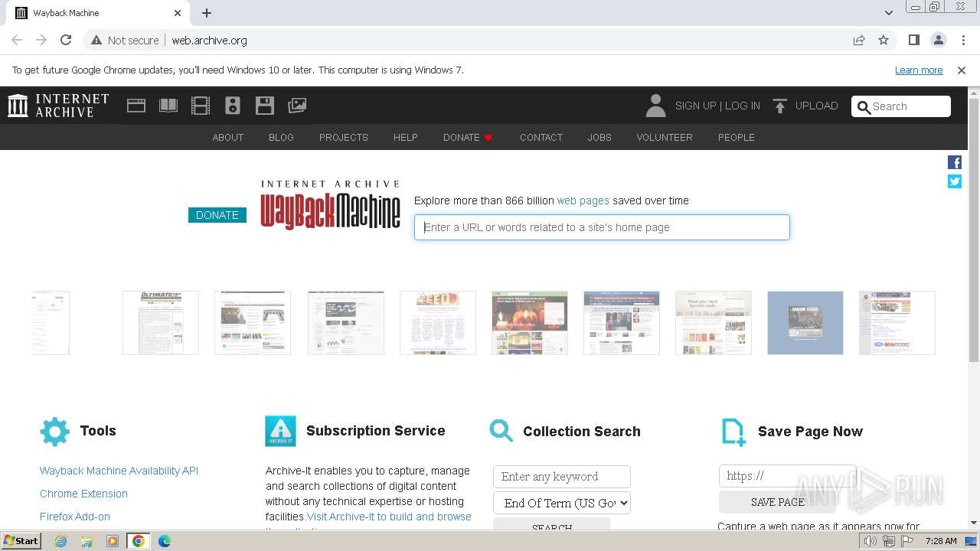980x551 pixels.
Task: Open the Texts book icon
Action: coord(168,106)
